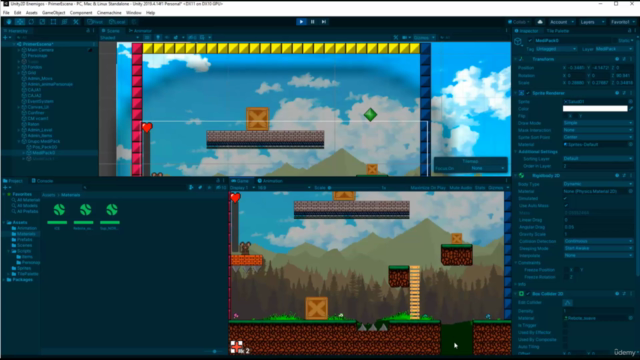The image size is (640, 360).
Task: Click the Play button
Action: coord(301,22)
